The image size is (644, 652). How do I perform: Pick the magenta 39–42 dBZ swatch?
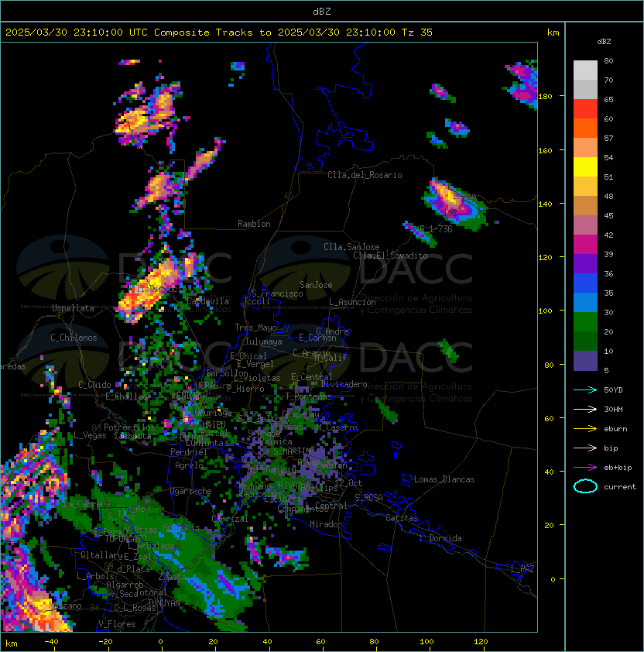tap(585, 245)
